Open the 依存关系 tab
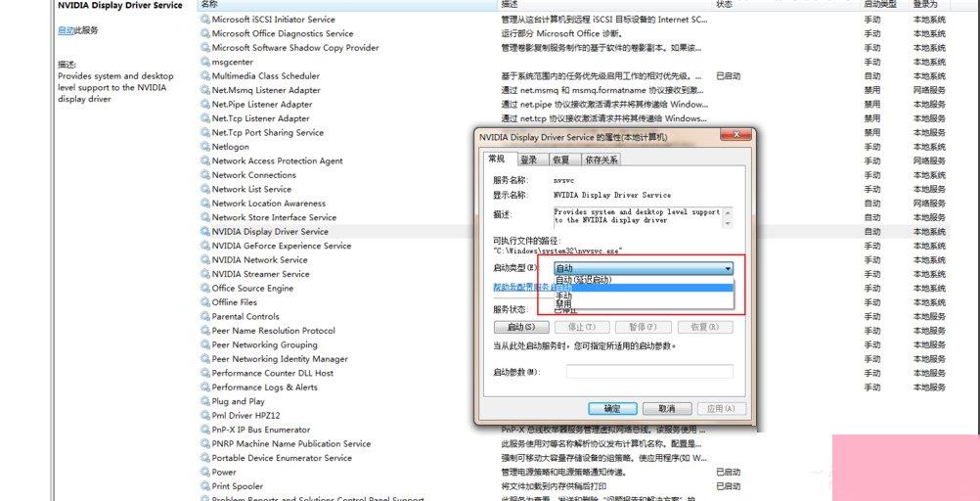Screen dimensions: 980x501 [x=601, y=159]
